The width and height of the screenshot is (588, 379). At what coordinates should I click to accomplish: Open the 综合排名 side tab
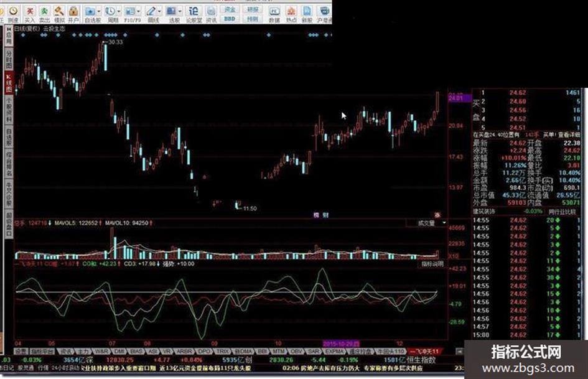coord(8,164)
